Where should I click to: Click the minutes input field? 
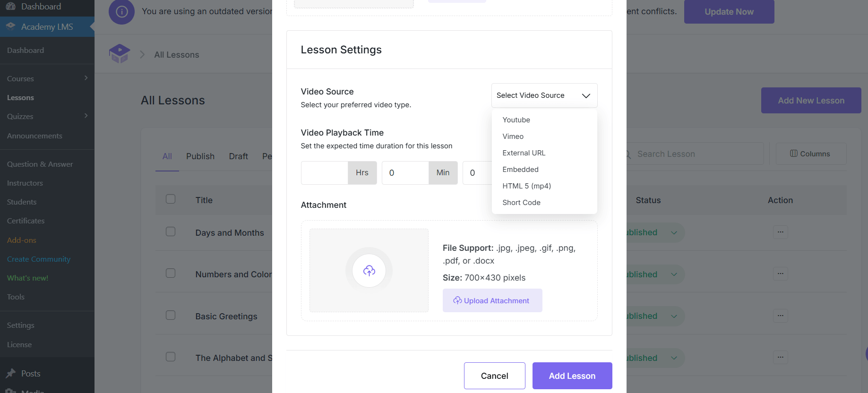point(405,173)
